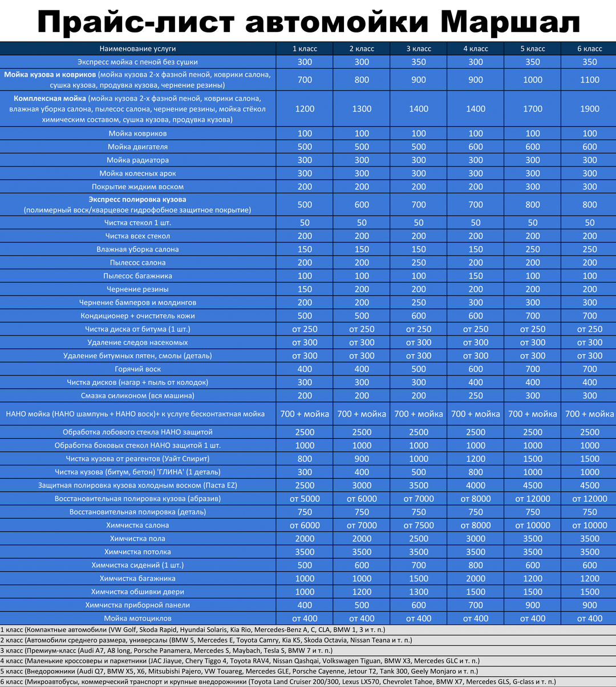
Task: Click the '6 класс' column header
Action: (589, 48)
